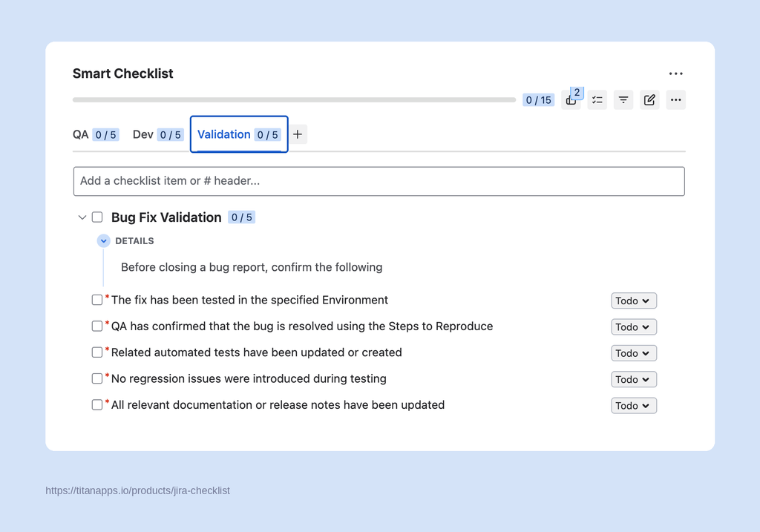
Task: Click the DETAILS label
Action: 134,241
